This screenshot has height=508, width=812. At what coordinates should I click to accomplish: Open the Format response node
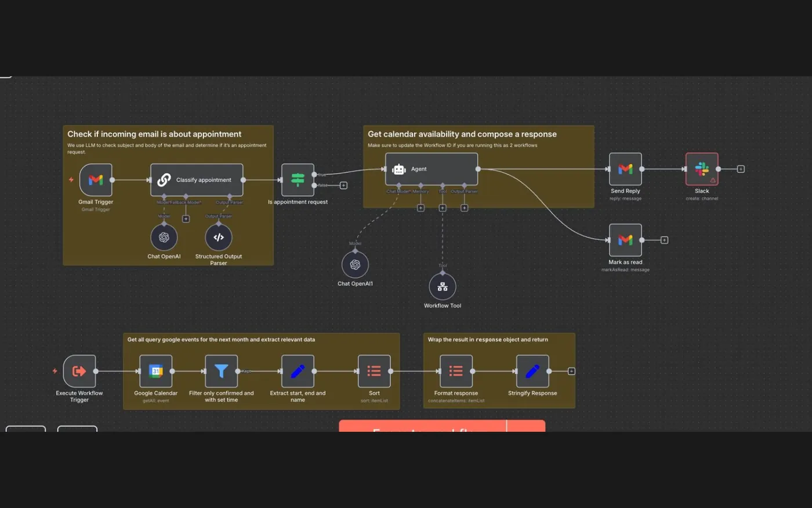[456, 371]
